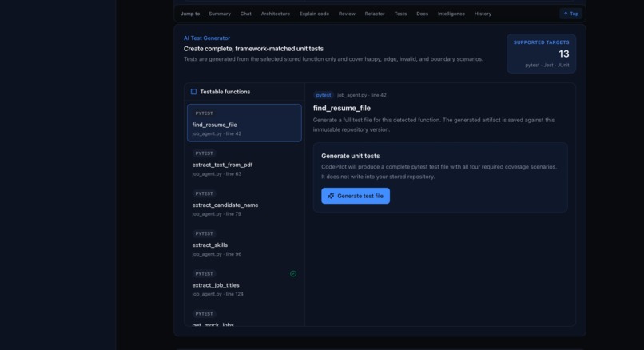Switch to the Tests section

coord(400,14)
